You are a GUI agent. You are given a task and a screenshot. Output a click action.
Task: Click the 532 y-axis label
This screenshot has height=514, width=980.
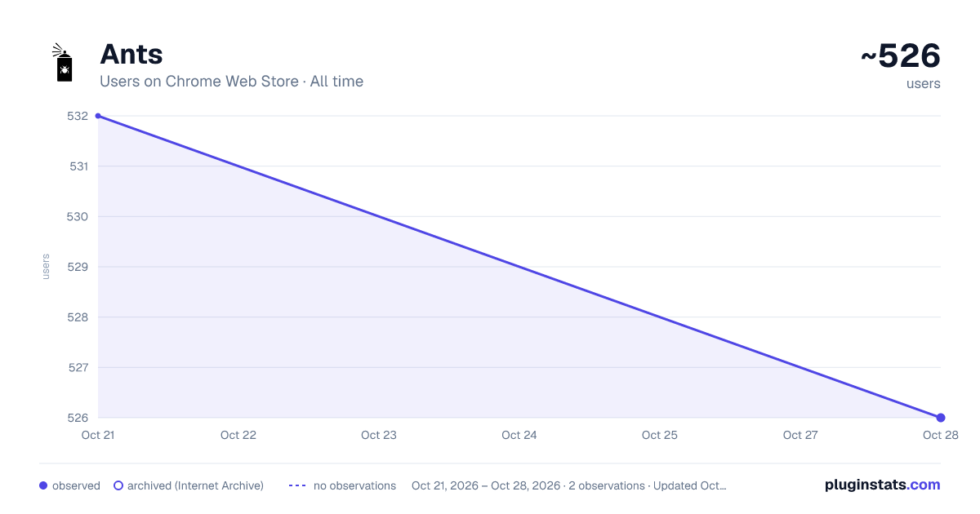point(78,116)
